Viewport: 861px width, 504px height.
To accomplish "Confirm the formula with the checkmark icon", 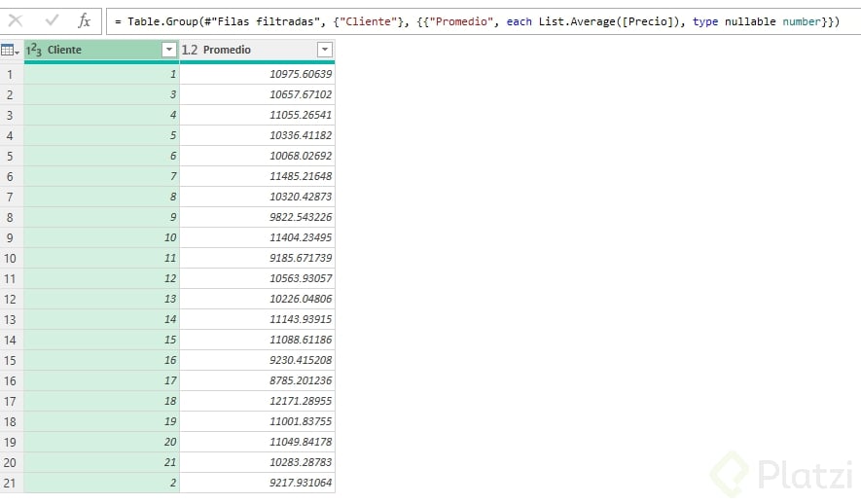I will pyautogui.click(x=52, y=20).
